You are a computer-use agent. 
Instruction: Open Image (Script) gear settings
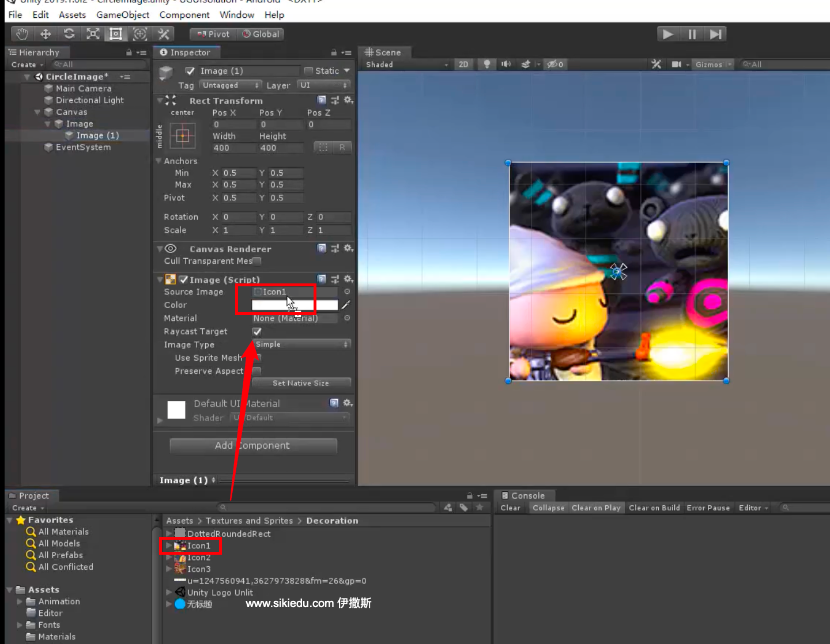pyautogui.click(x=348, y=279)
